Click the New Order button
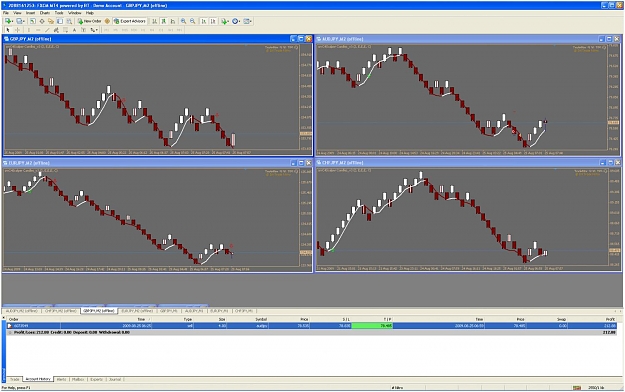Screen dimensions: 625x392 [90, 21]
